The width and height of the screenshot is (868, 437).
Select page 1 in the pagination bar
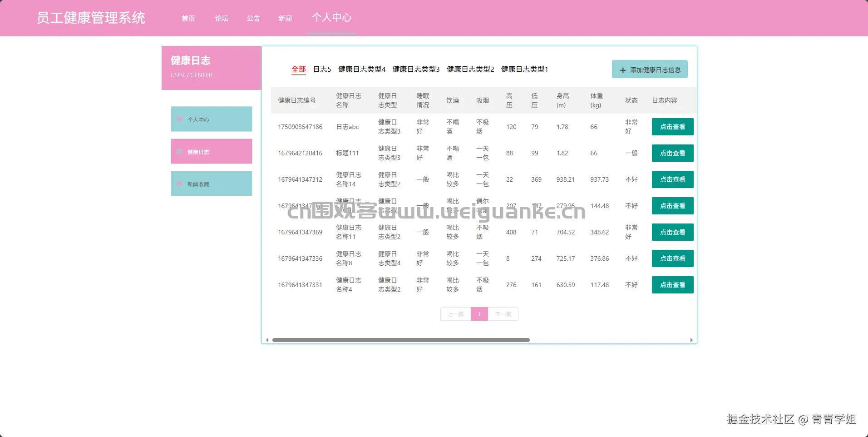click(x=479, y=314)
